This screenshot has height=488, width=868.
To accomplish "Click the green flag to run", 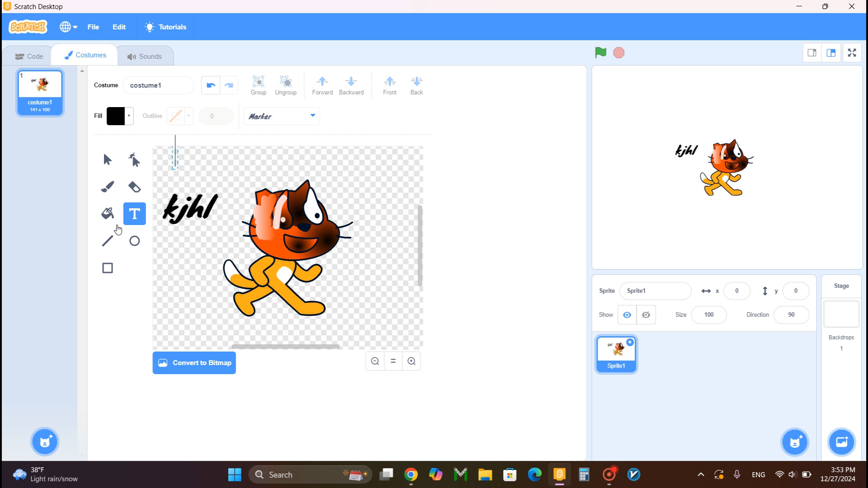I will click(x=600, y=53).
